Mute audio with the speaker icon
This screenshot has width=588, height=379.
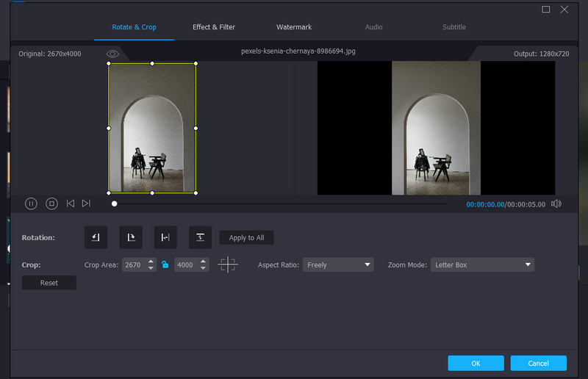click(556, 204)
